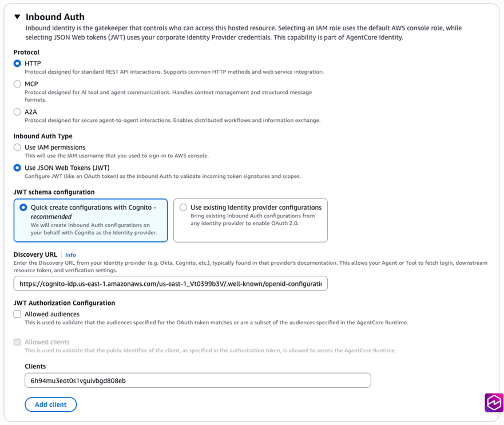Click the JWT schema configuration heading
Screen dimensions: 504x425
coord(54,192)
